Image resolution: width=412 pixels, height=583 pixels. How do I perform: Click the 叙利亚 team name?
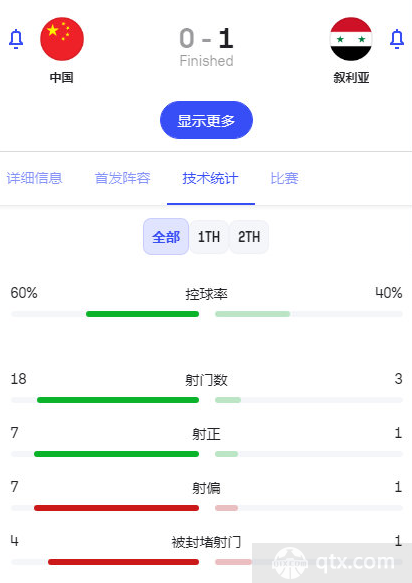click(351, 78)
